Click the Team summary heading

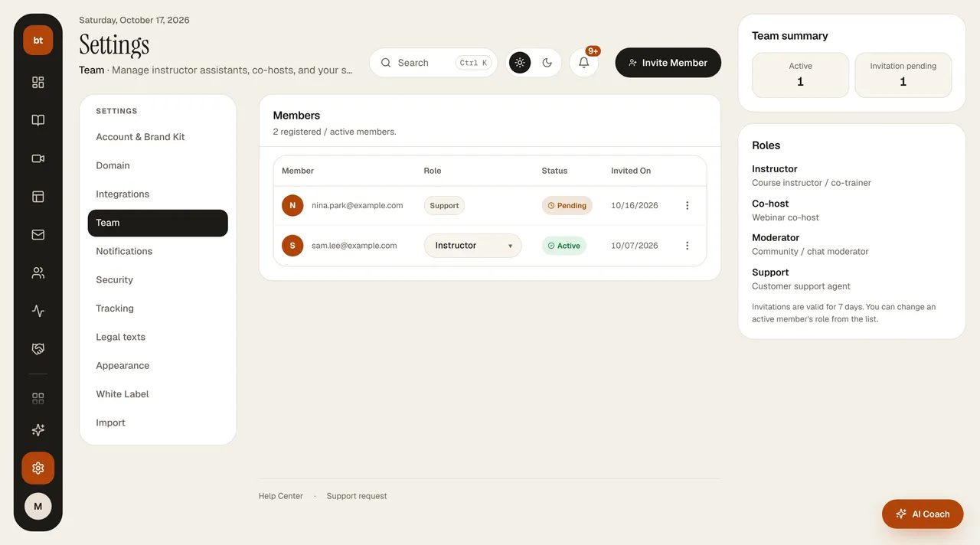[790, 36]
